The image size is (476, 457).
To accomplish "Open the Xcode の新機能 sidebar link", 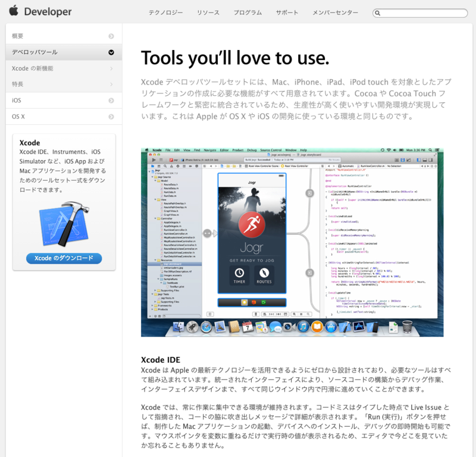I will 64,68.
